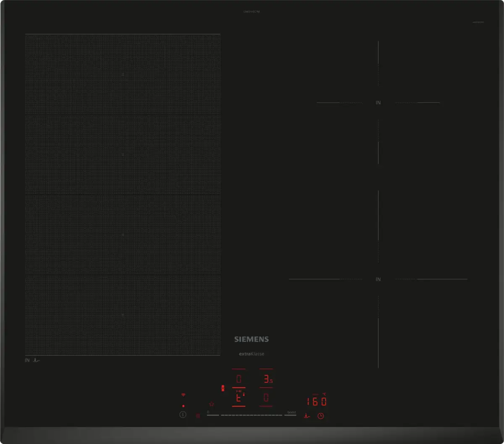Select the top-right zone showing 3.5
Image resolution: width=504 pixels, height=444 pixels.
(x=266, y=379)
